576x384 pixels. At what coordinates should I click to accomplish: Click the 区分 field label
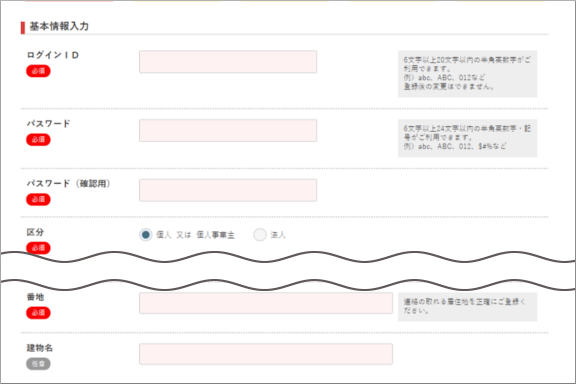tap(35, 232)
